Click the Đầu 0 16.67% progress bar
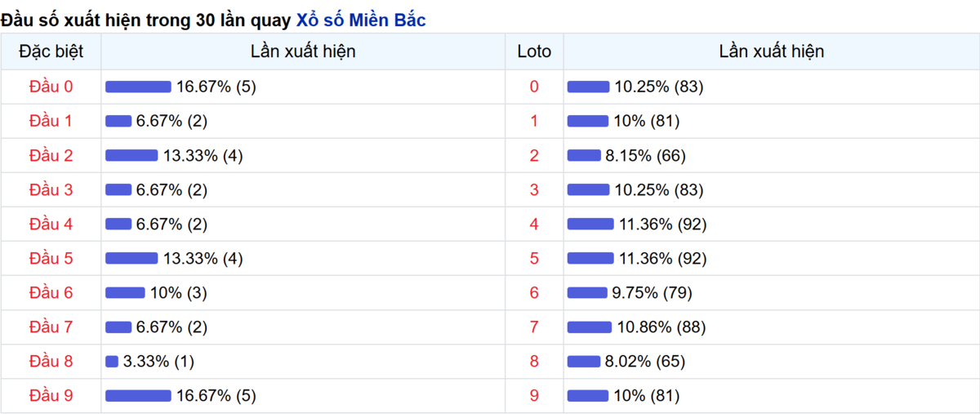The width and height of the screenshot is (980, 414). pyautogui.click(x=138, y=87)
